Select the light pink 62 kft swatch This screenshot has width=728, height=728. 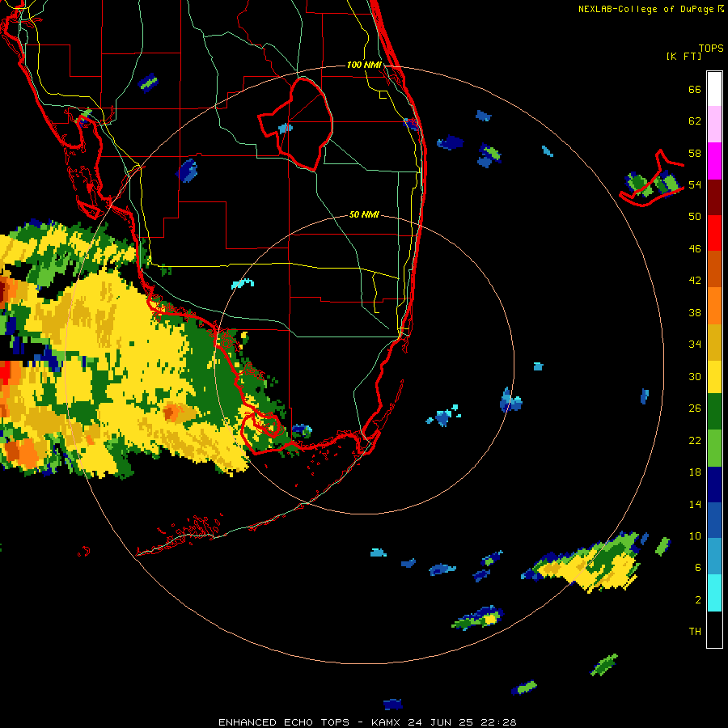[x=714, y=125]
